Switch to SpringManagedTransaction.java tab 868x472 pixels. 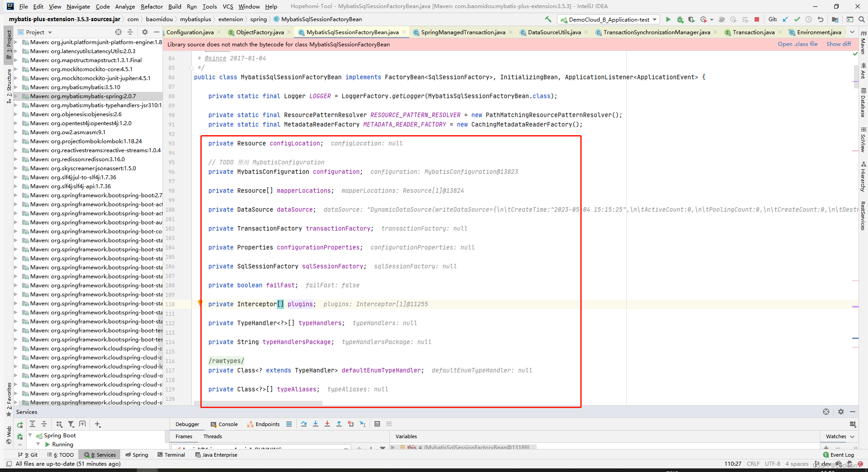point(463,32)
